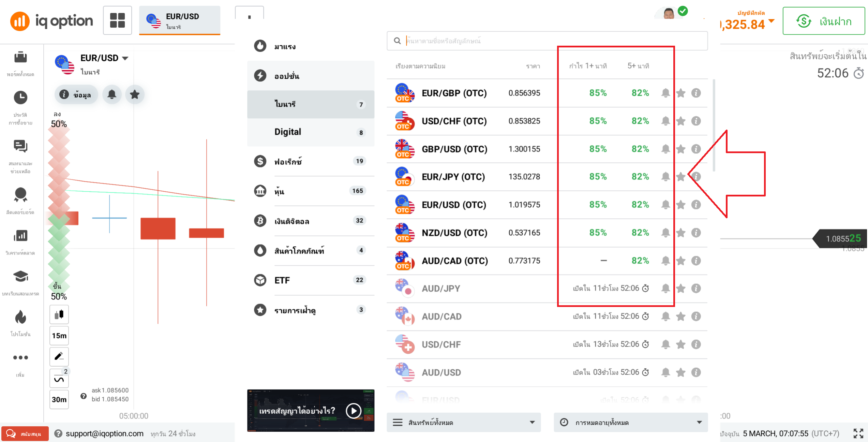The height and width of the screenshot is (442, 868).
Task: Open the stocks category with 165 assets
Action: (311, 191)
